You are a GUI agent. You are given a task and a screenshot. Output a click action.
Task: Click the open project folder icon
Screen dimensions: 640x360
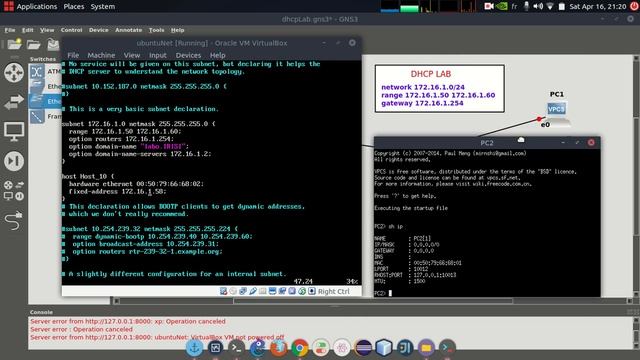tap(34, 44)
